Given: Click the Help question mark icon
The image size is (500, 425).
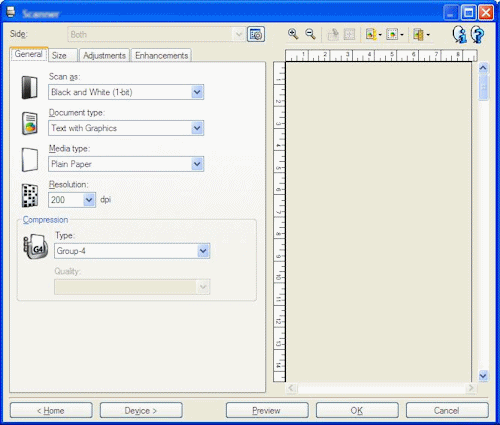Looking at the screenshot, I should coord(477,34).
